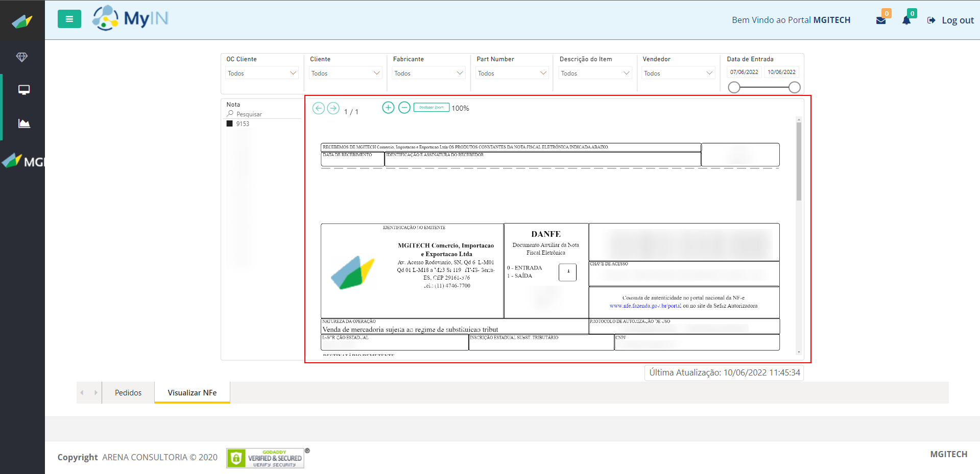
Task: Expand the Vendedor dropdown
Action: [678, 73]
